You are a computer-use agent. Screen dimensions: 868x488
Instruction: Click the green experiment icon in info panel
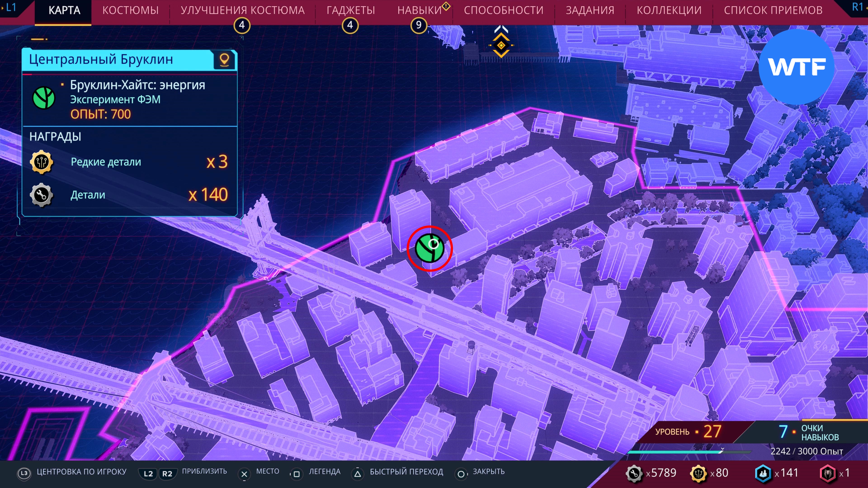point(44,98)
